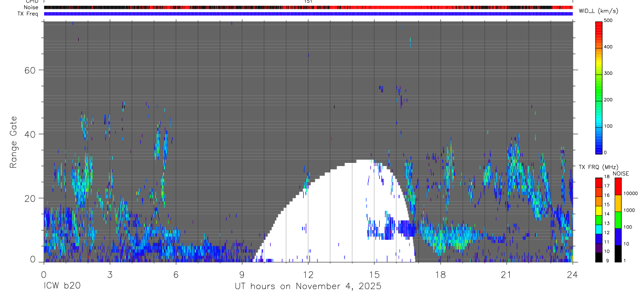Click the '15' UT hour axis label
644x297 pixels.
pyautogui.click(x=374, y=274)
